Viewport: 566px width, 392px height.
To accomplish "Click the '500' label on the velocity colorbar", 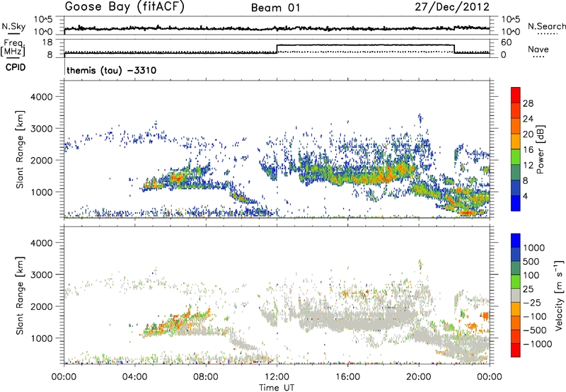I will point(531,262).
